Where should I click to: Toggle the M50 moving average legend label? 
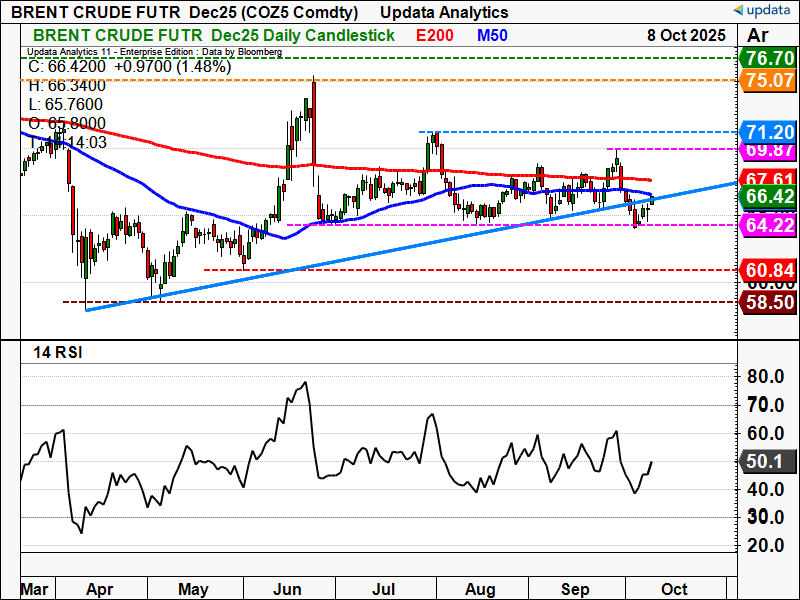[491, 36]
